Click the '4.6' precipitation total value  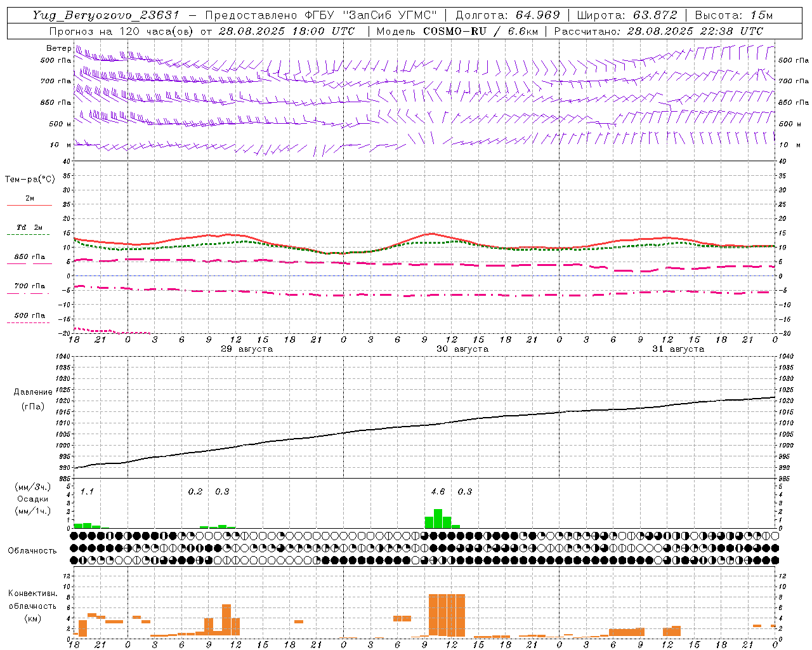(438, 491)
